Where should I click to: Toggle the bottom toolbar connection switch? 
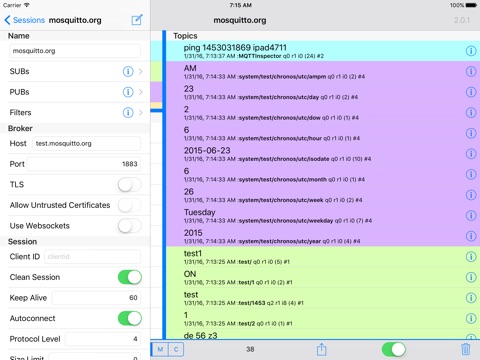[394, 349]
